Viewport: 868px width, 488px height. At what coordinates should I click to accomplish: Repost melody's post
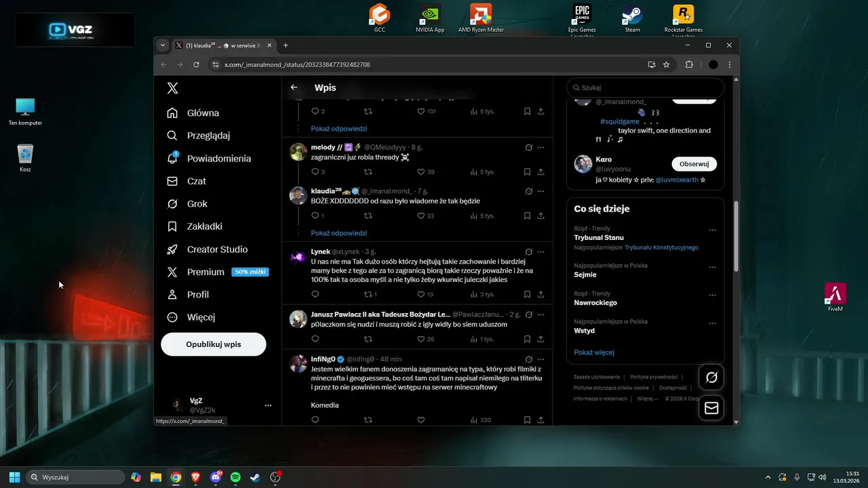(x=368, y=172)
